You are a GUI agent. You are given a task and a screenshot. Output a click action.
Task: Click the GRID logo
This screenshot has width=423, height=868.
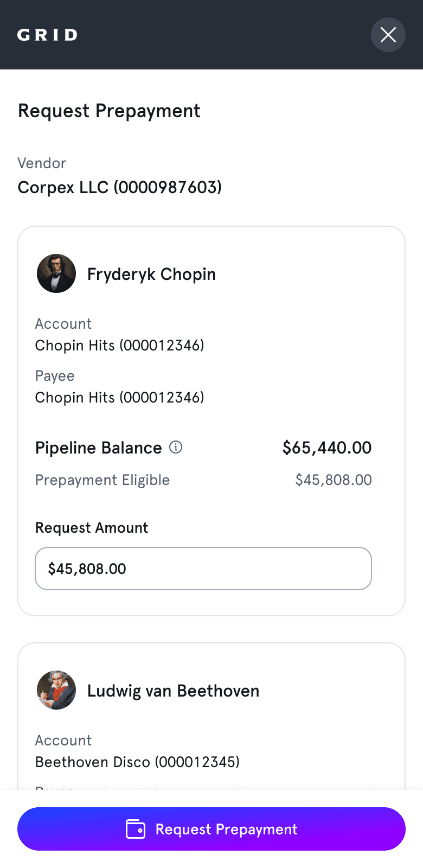tap(48, 35)
